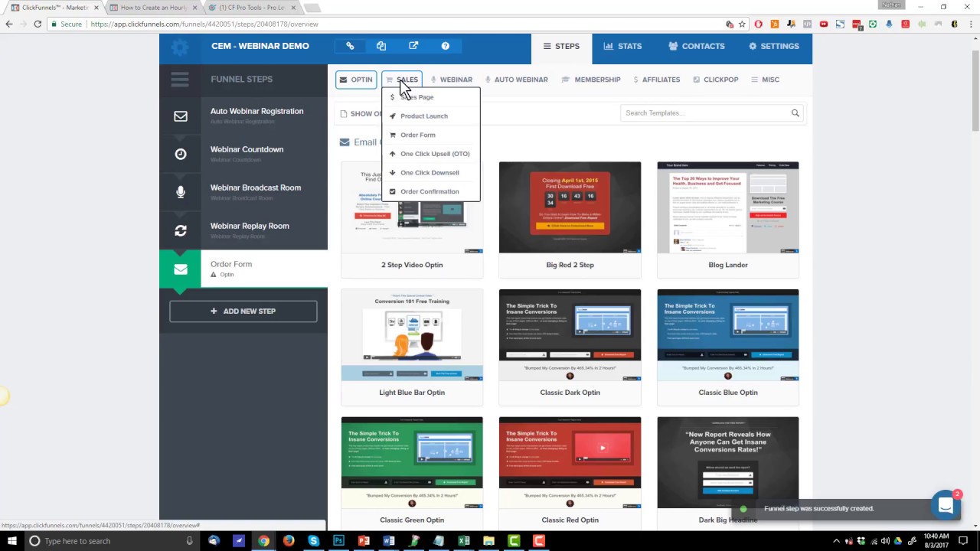Select the Classic Blue Optin template
This screenshot has width=980, height=551.
click(x=727, y=347)
